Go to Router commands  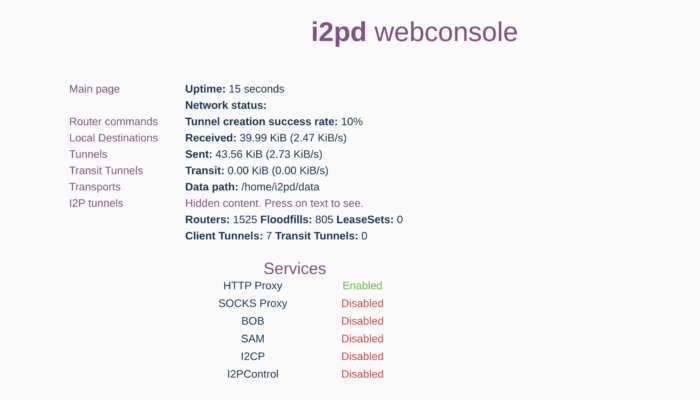click(113, 121)
